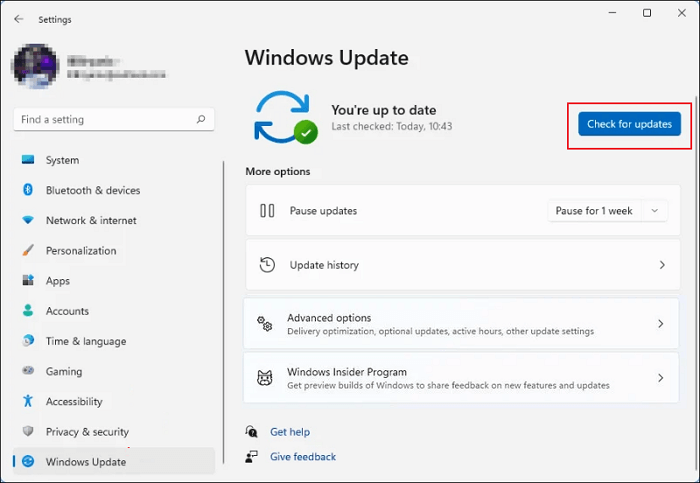
Task: Click the Network & internet wifi icon
Action: (x=28, y=220)
